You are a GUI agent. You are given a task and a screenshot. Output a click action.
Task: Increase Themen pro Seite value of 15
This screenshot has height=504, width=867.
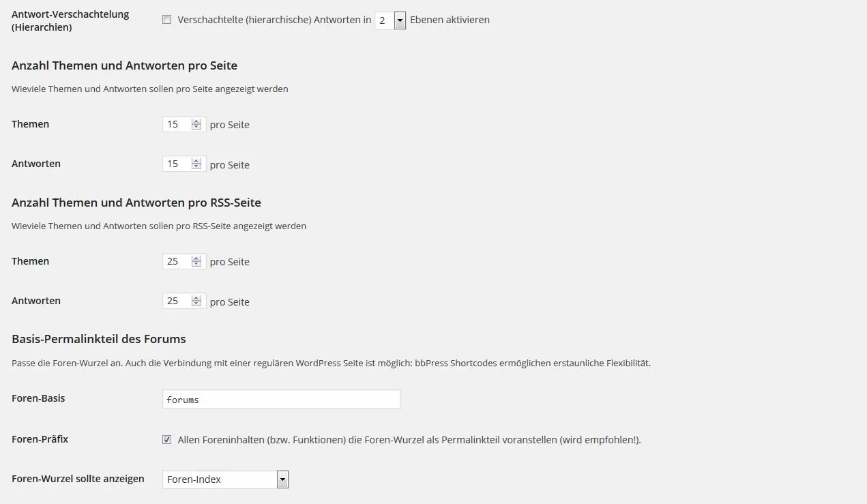(196, 121)
